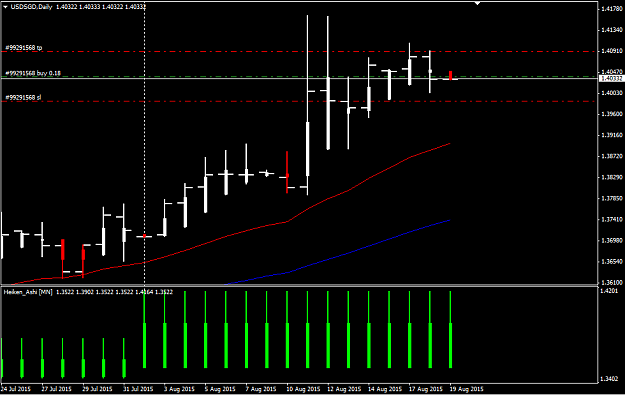Click the 1.38720 price scale label
This screenshot has height=395, width=625.
point(612,156)
